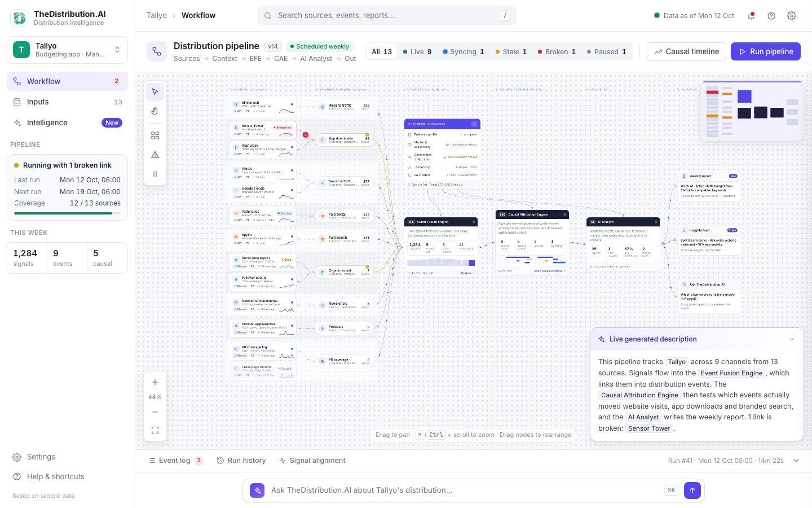Click TheDistribution.AI logo icon
The width and height of the screenshot is (812, 508).
pos(20,18)
